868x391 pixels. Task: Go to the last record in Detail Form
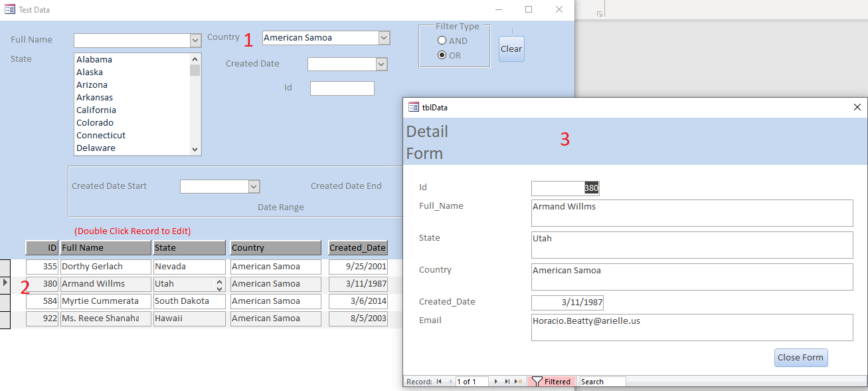[x=507, y=381]
